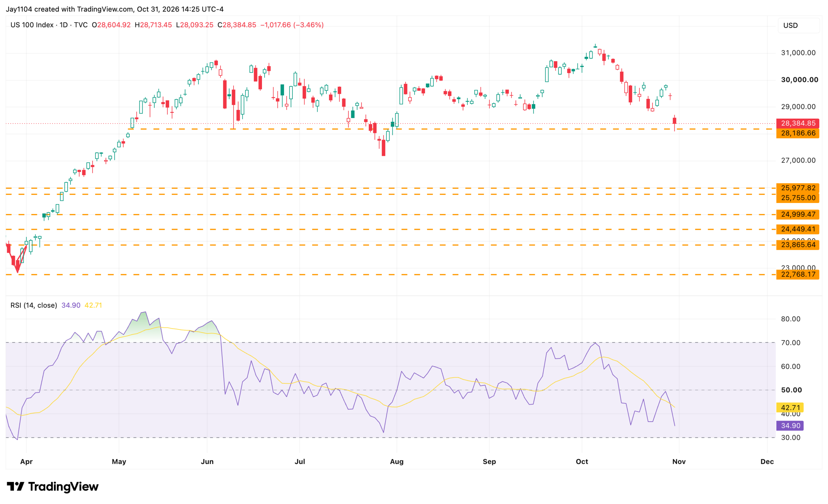Image resolution: width=828 pixels, height=504 pixels.
Task: Click the 25,977.82 level label
Action: [798, 188]
